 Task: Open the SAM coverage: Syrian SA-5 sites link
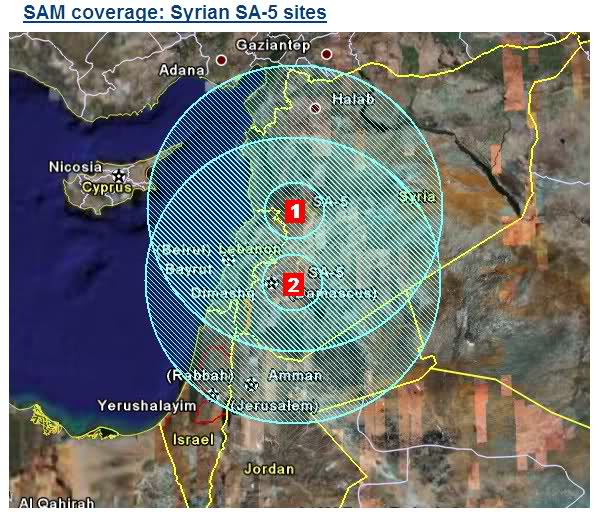tap(174, 13)
